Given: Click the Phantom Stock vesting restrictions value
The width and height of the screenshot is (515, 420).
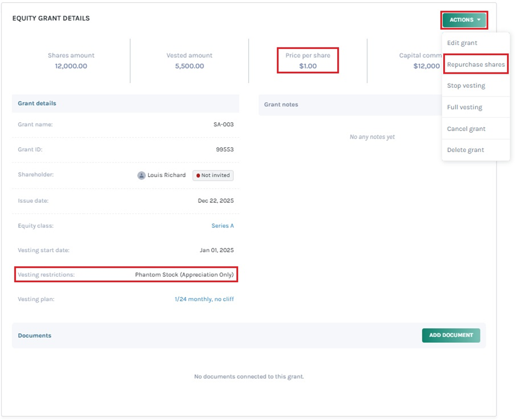Looking at the screenshot, I should tap(184, 274).
